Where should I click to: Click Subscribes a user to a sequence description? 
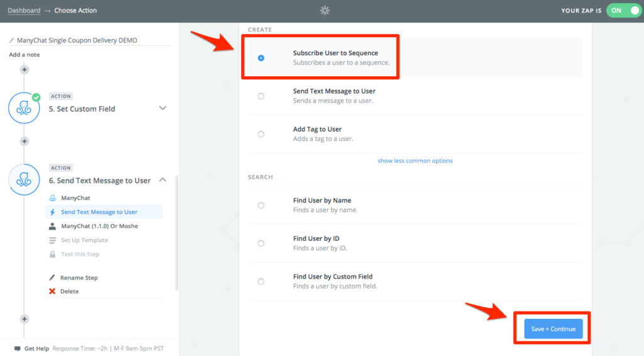pyautogui.click(x=341, y=63)
